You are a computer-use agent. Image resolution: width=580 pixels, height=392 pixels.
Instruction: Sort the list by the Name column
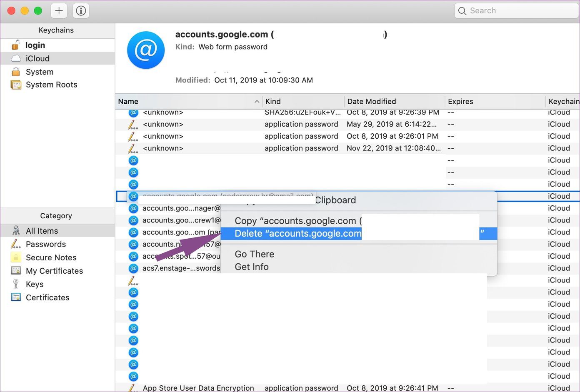tap(189, 101)
